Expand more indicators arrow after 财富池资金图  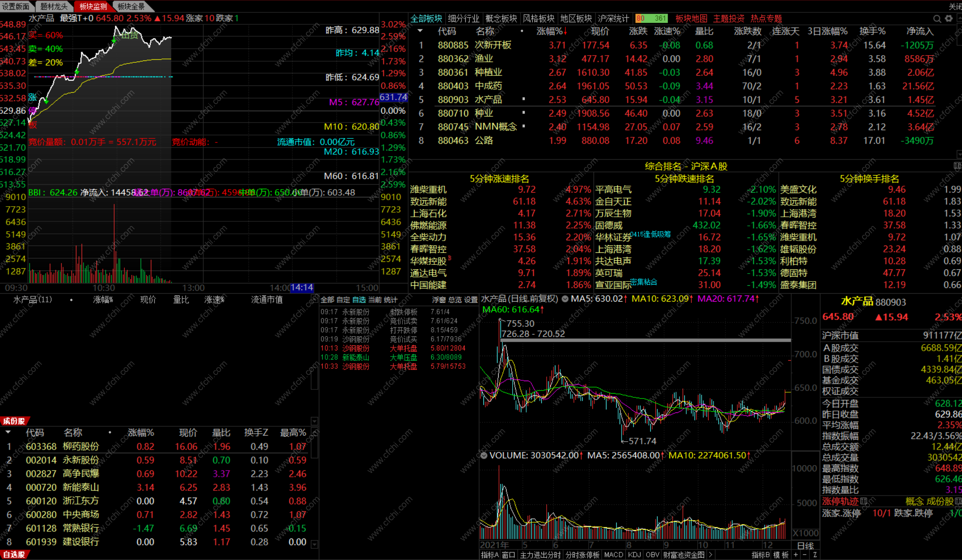710,555
